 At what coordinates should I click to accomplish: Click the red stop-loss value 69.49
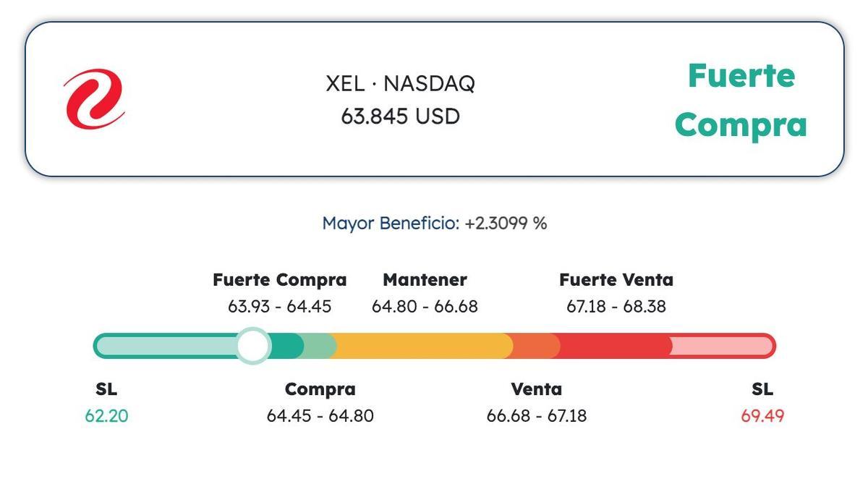tap(762, 416)
